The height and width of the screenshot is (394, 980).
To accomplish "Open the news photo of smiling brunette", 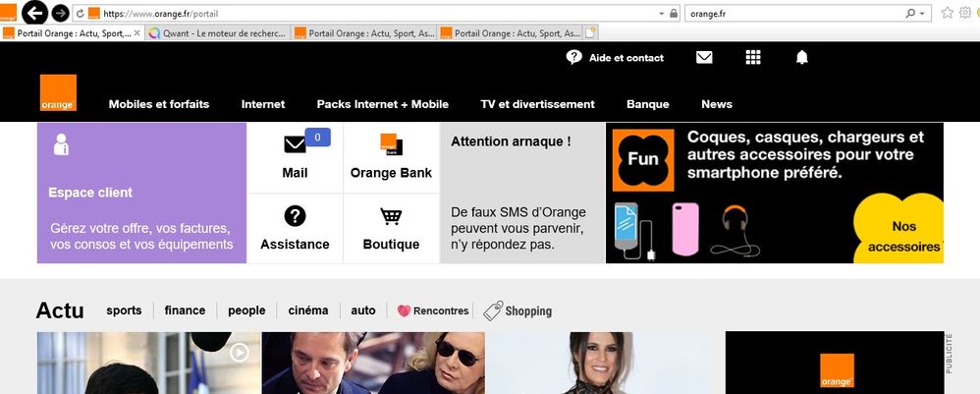I will [x=597, y=363].
